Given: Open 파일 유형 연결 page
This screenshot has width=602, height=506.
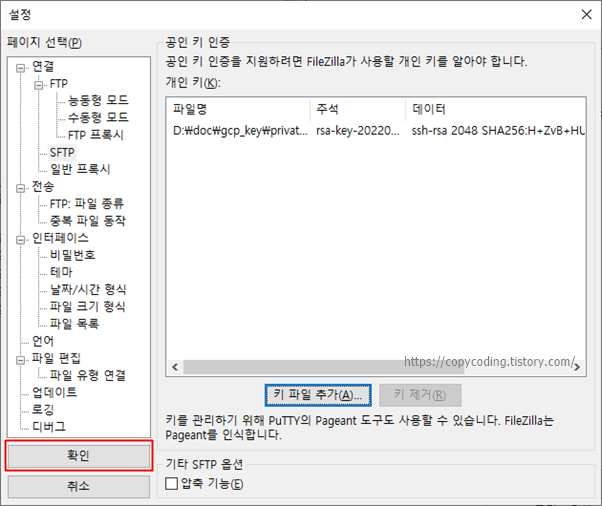Looking at the screenshot, I should (88, 375).
